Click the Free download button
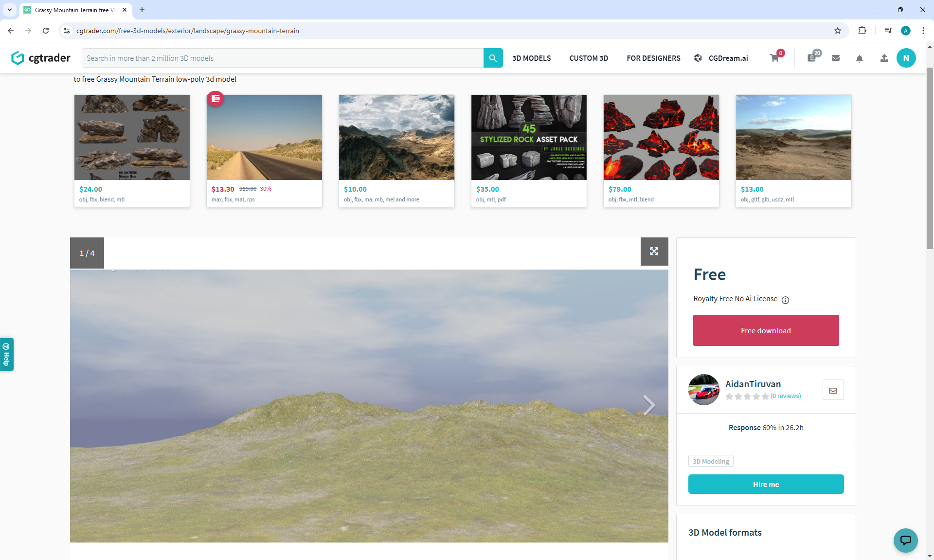934x560 pixels. (766, 330)
